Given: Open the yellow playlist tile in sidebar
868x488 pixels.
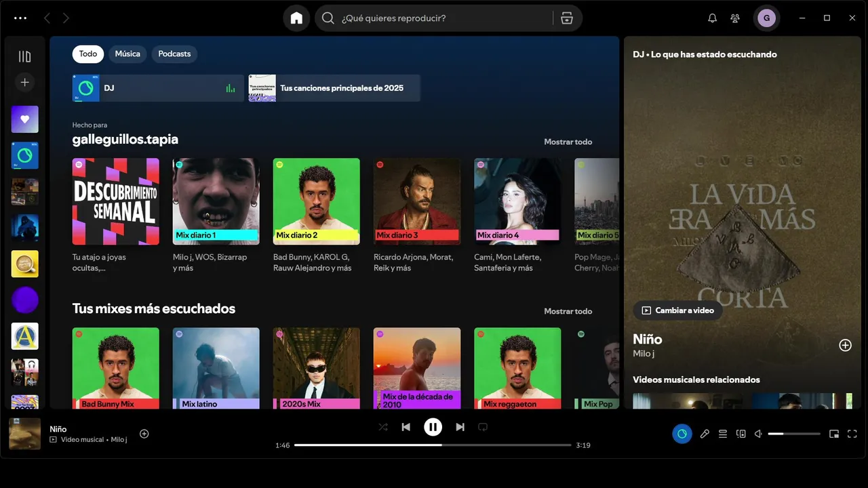Looking at the screenshot, I should point(24,264).
